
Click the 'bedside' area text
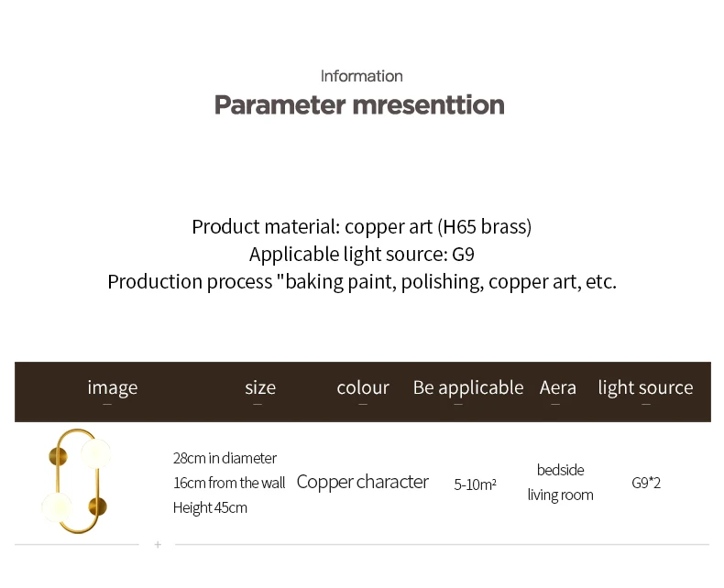coord(560,470)
